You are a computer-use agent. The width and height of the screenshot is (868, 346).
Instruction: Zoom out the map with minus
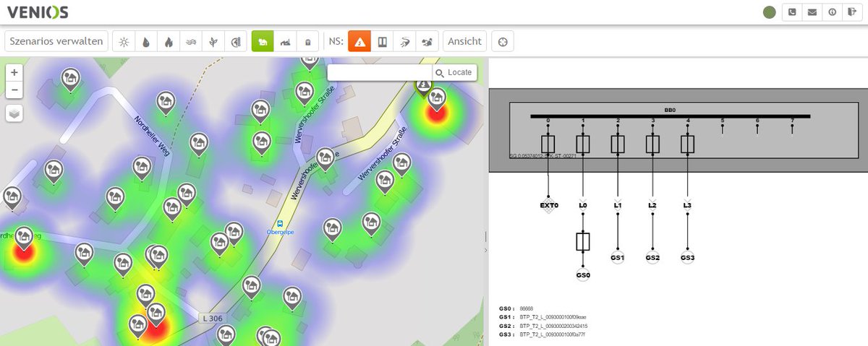(x=14, y=90)
